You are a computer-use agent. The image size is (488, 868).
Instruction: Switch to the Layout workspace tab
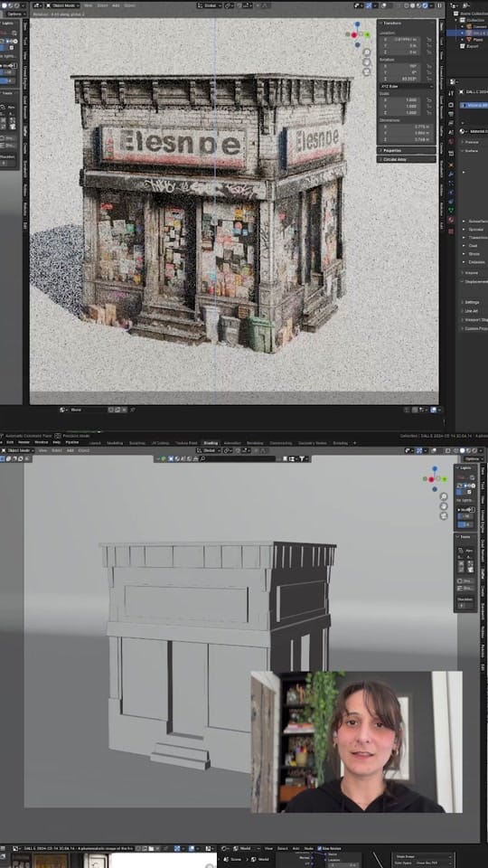[x=95, y=443]
